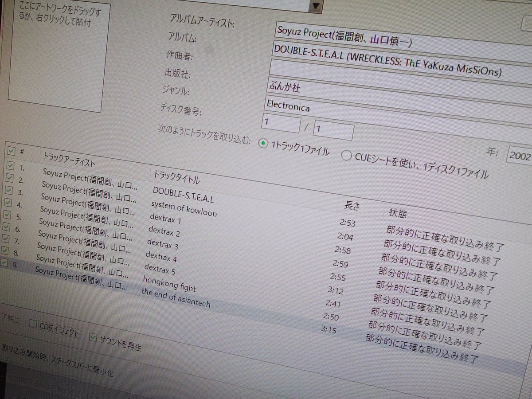Select track title system of kowloon
This screenshot has height=399, width=532.
coord(184,208)
